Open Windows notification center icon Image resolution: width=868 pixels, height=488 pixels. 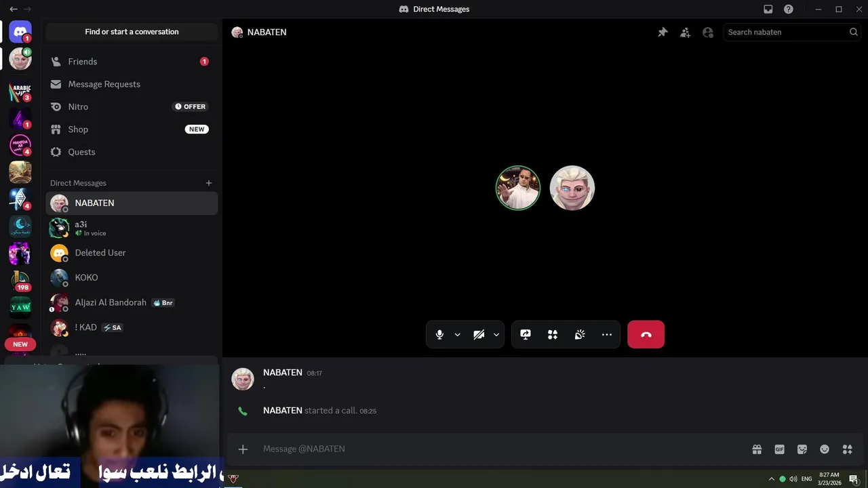pyautogui.click(x=854, y=479)
